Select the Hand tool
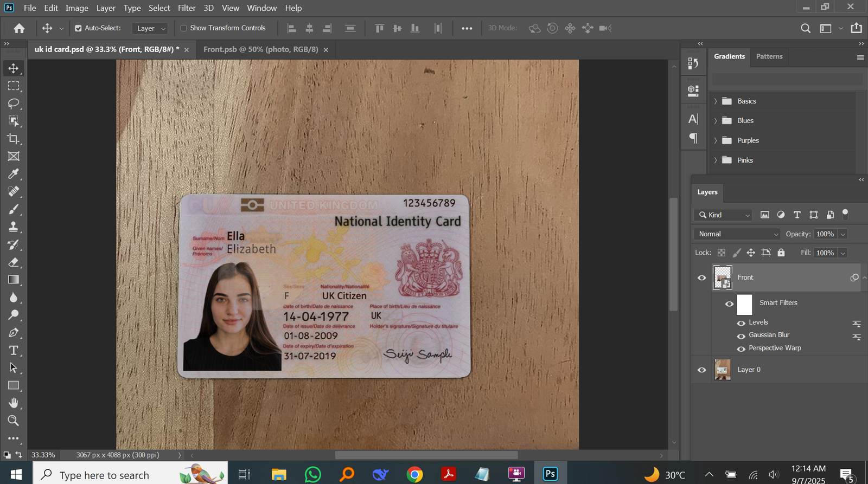 point(14,403)
